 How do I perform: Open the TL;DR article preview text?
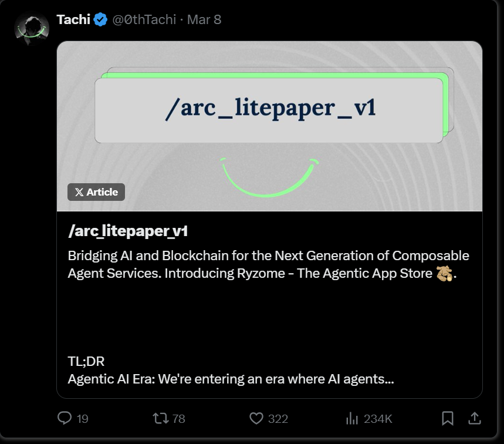coord(231,371)
